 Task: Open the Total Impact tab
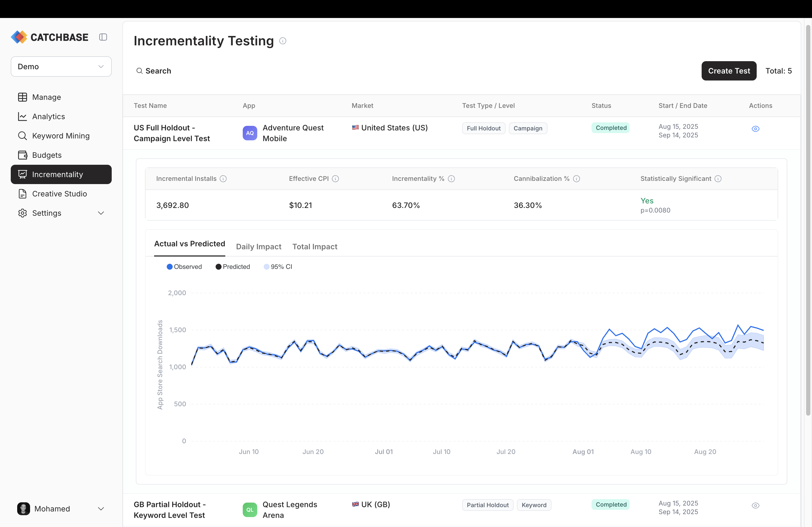click(x=314, y=246)
